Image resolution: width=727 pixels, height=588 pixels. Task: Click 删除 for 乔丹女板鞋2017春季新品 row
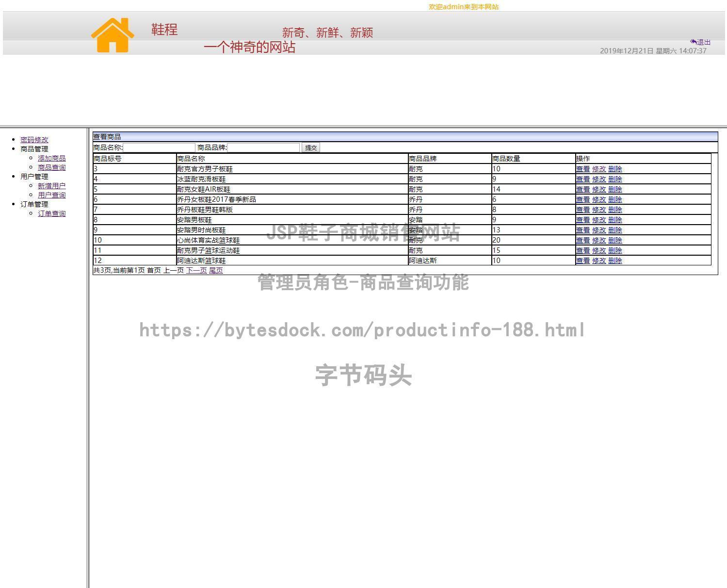[615, 199]
